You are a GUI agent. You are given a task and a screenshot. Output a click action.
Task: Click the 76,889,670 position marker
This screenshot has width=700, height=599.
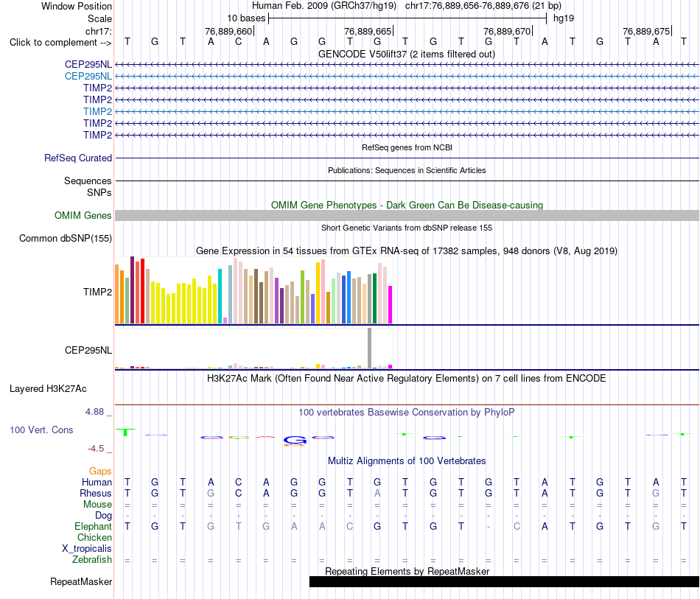507,31
